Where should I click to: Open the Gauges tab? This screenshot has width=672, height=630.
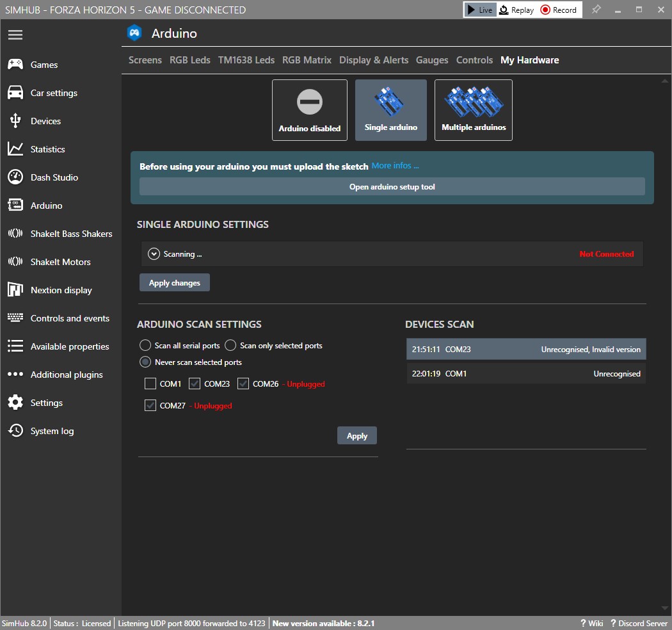point(432,60)
